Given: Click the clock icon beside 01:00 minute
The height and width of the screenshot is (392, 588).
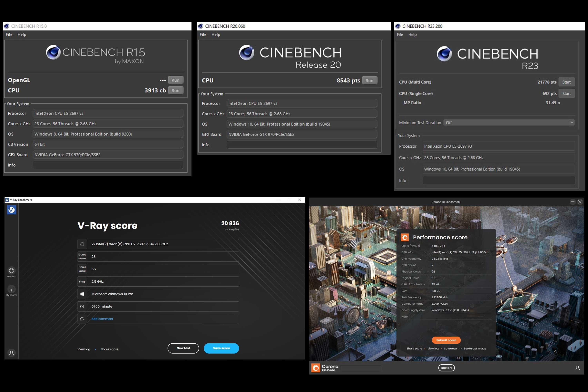Looking at the screenshot, I should (x=82, y=307).
